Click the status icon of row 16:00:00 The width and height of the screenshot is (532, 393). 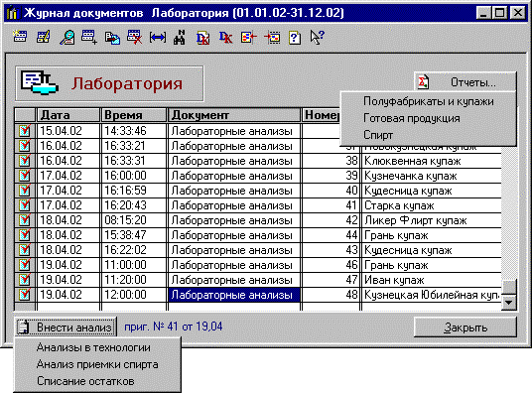point(25,176)
